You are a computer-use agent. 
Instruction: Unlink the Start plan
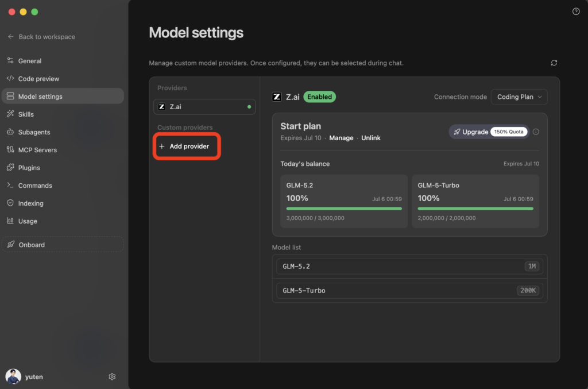pos(370,138)
